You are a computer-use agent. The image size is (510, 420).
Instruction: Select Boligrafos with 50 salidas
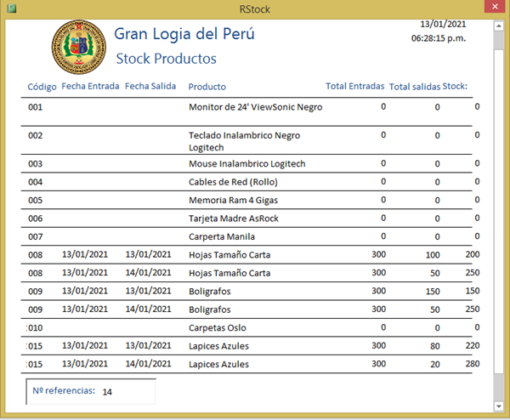(210, 309)
